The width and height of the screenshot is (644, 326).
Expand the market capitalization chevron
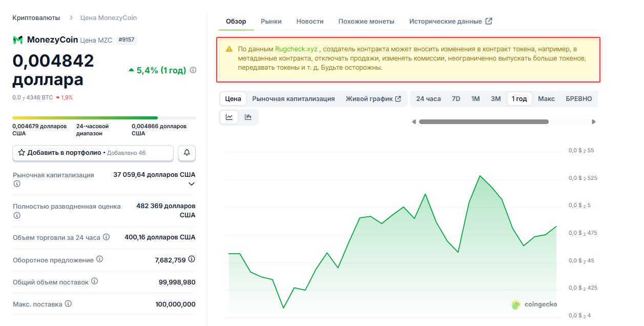[x=192, y=184]
